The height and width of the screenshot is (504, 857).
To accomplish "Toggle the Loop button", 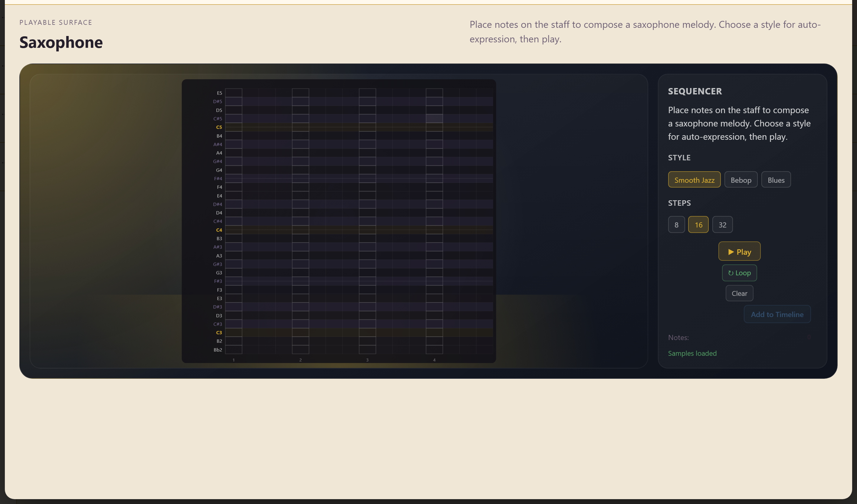I will click(739, 273).
